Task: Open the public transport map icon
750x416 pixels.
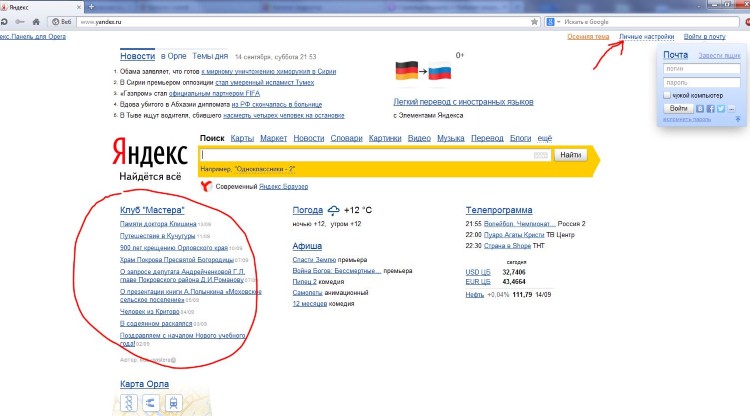Action: pyautogui.click(x=173, y=403)
